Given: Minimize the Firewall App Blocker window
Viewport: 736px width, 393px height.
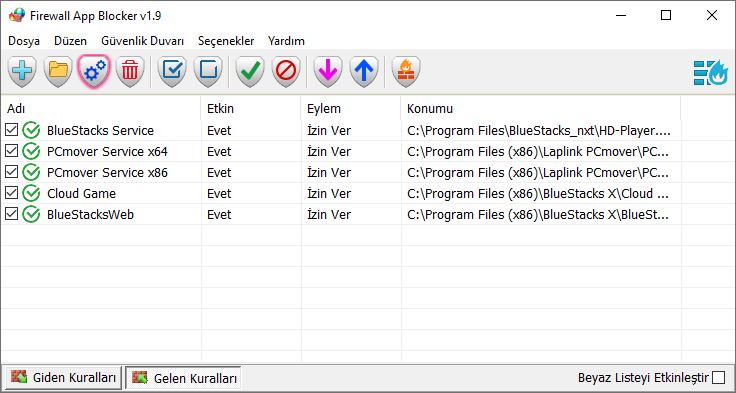Looking at the screenshot, I should [x=621, y=15].
